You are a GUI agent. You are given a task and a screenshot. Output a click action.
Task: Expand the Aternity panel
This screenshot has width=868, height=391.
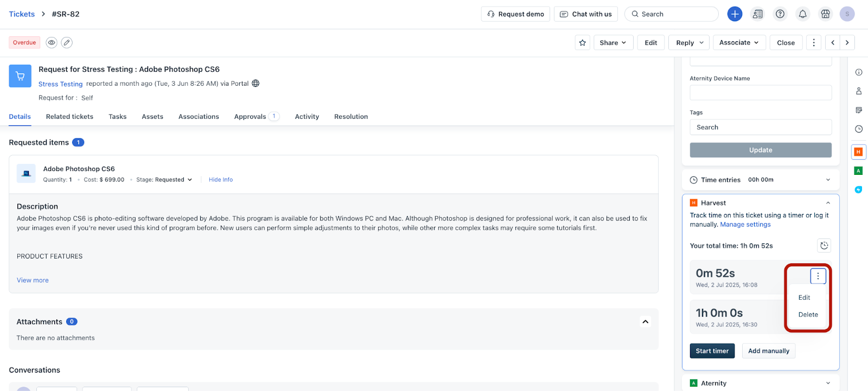click(x=828, y=383)
